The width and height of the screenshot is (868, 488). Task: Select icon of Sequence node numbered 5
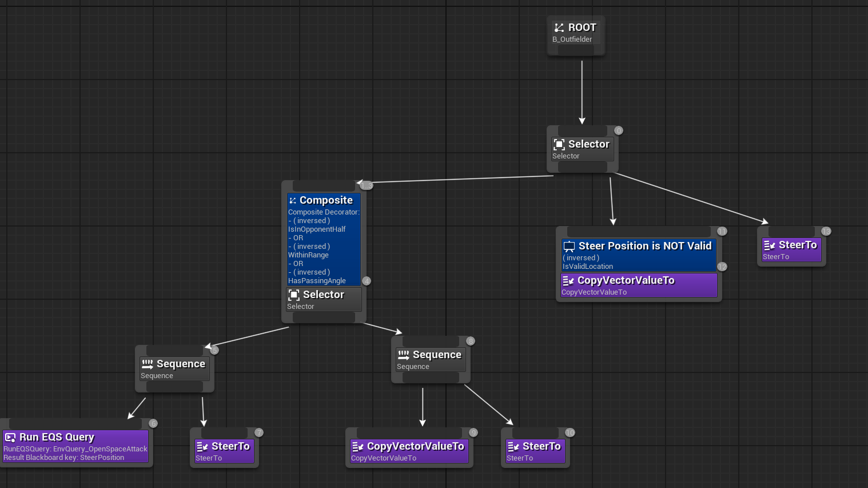148,364
